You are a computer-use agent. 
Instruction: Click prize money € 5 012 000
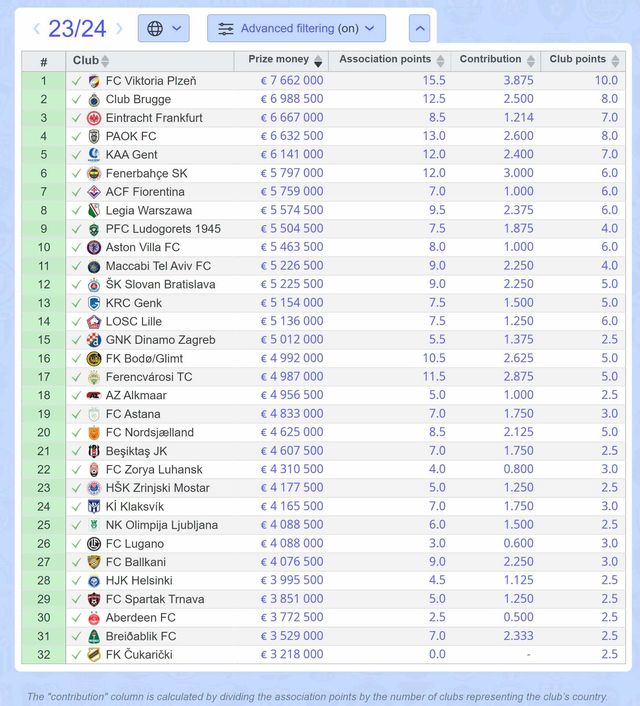(292, 339)
